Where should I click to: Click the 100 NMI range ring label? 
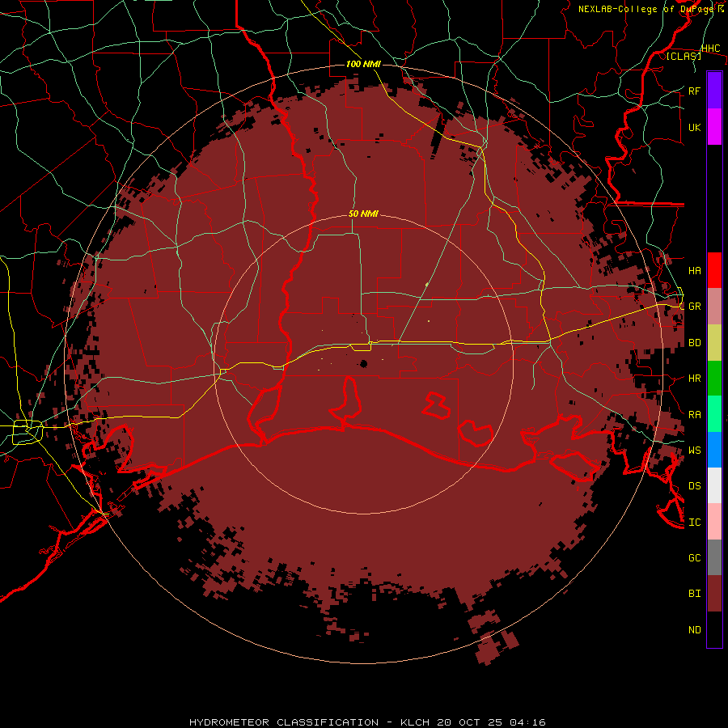(363, 64)
